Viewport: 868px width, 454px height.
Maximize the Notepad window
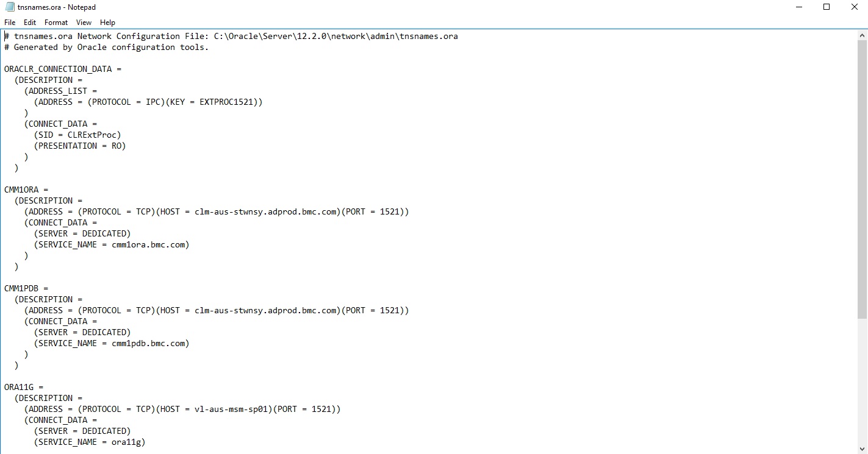click(x=827, y=7)
